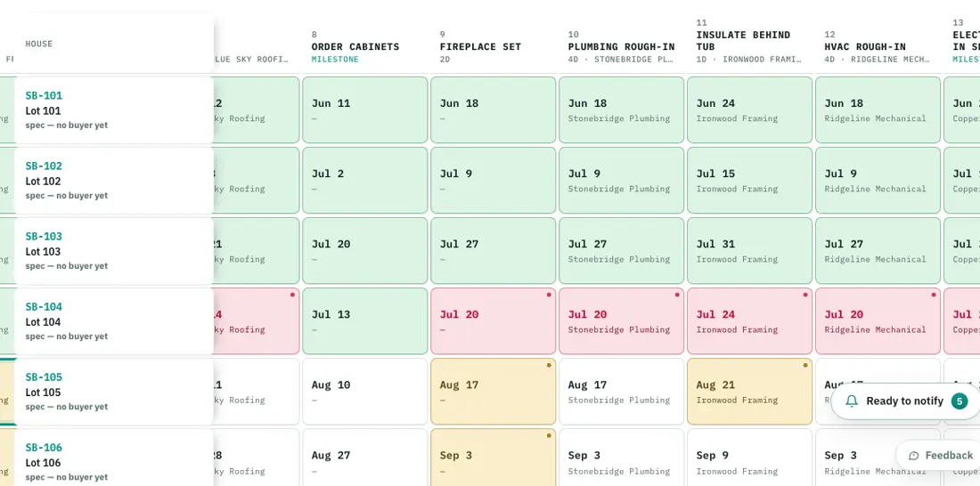Click the amber dot on SB-105 Insulate Behind Tub cell
The image size is (980, 486).
tap(805, 365)
